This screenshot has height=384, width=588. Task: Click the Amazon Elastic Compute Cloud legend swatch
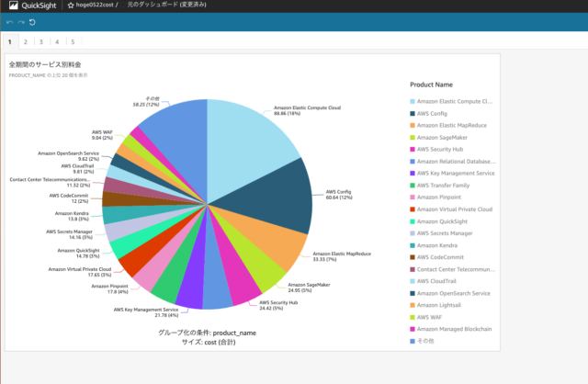click(413, 101)
